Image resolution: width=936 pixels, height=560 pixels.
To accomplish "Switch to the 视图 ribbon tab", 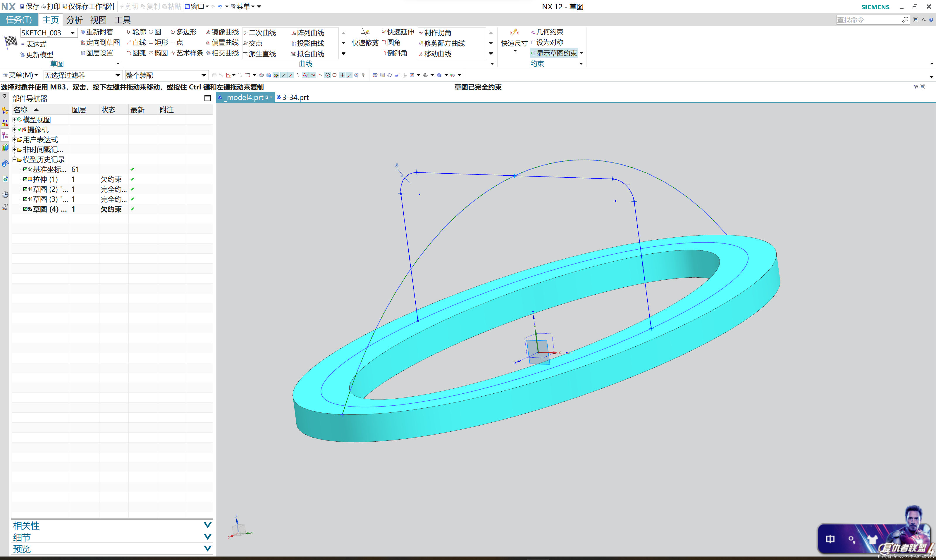I will (x=98, y=20).
